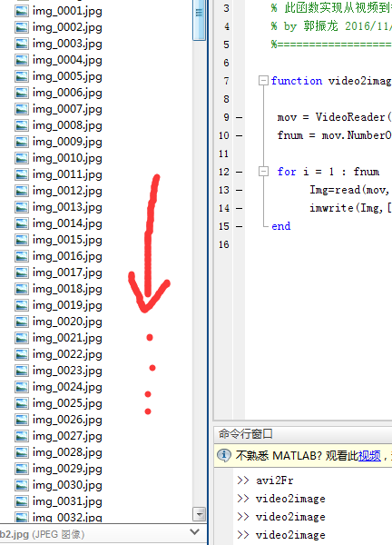The image size is (392, 545).
Task: Click the img_0018.jpg file icon
Action: click(22, 289)
